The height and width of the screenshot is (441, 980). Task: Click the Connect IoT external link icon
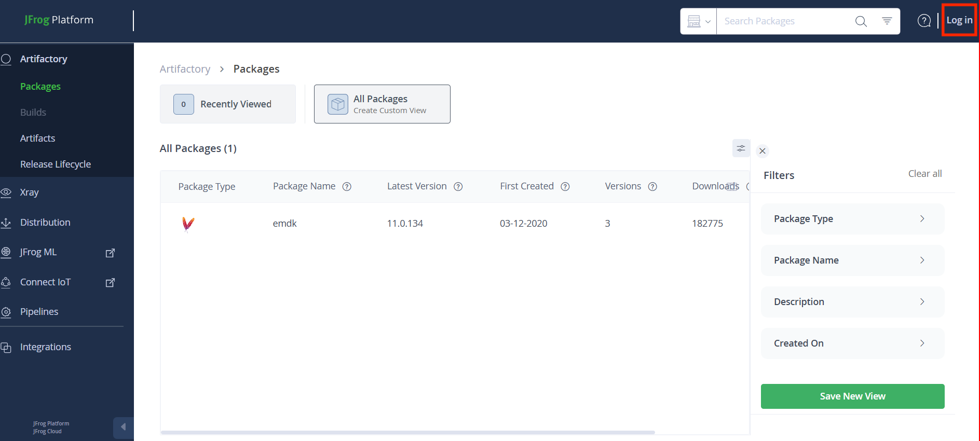click(110, 282)
